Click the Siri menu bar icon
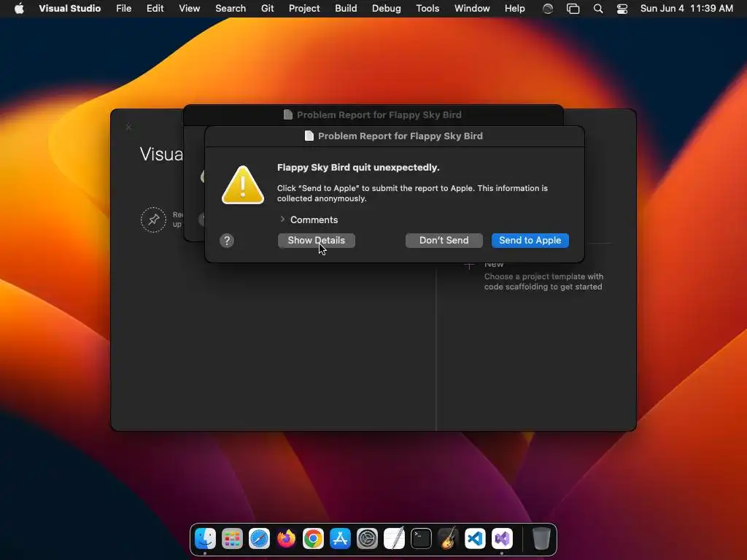The height and width of the screenshot is (560, 747). (x=548, y=9)
